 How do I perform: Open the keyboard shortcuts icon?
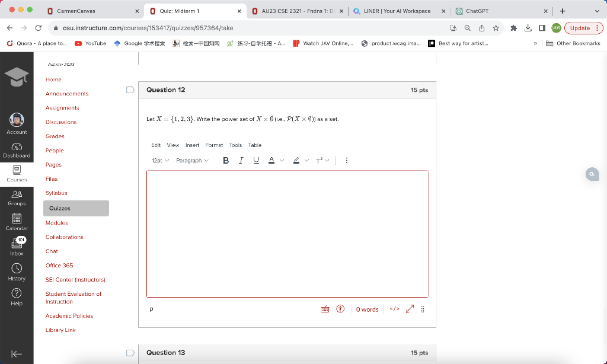[x=324, y=309]
